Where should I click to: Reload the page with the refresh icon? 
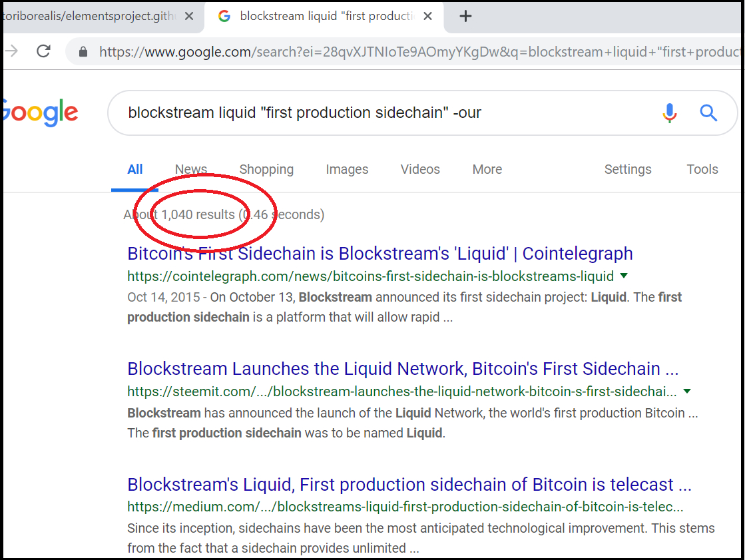pyautogui.click(x=44, y=51)
